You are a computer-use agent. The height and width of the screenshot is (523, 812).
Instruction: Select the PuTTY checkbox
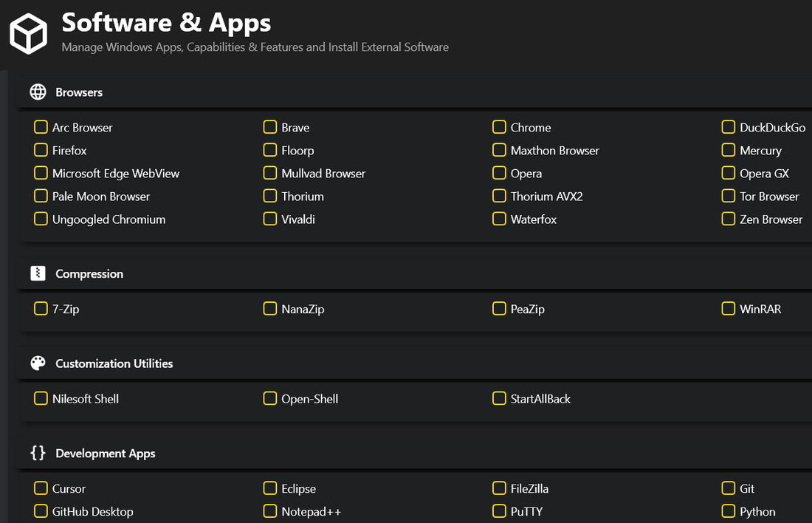pyautogui.click(x=499, y=511)
